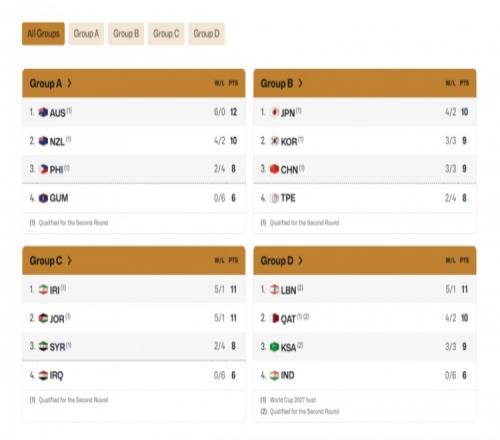Click the Japan flag icon in Group B
This screenshot has height=440, width=500.
click(274, 112)
